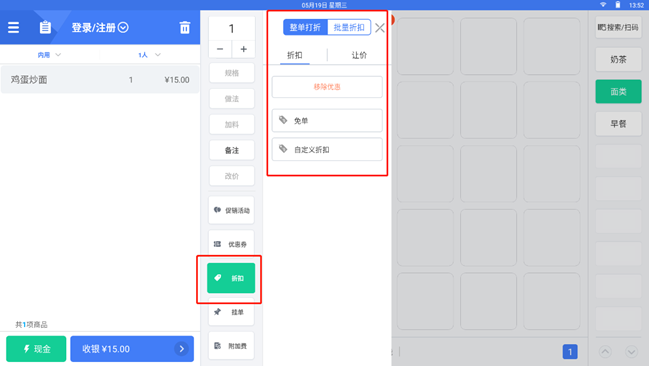The image size is (649, 366).
Task: Expand the 1人 guest count dropdown
Action: coord(149,55)
